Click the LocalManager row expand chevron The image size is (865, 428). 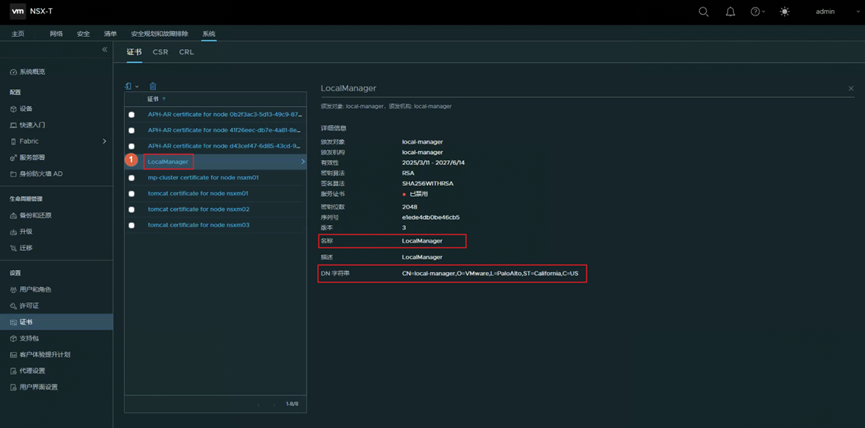point(303,162)
